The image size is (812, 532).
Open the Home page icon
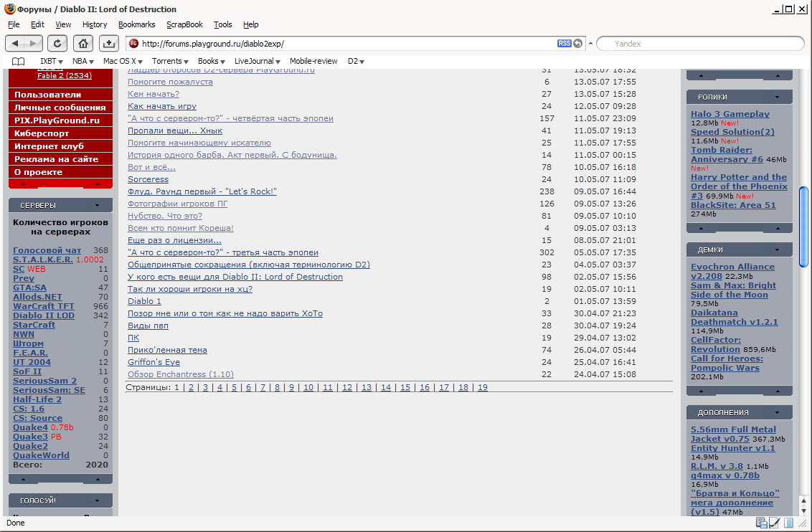[x=83, y=44]
